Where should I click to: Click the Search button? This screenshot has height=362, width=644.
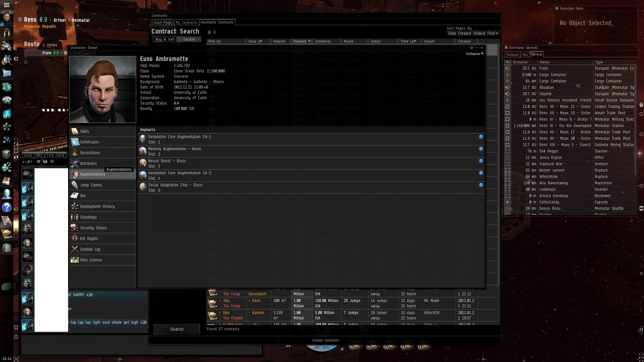(176, 329)
